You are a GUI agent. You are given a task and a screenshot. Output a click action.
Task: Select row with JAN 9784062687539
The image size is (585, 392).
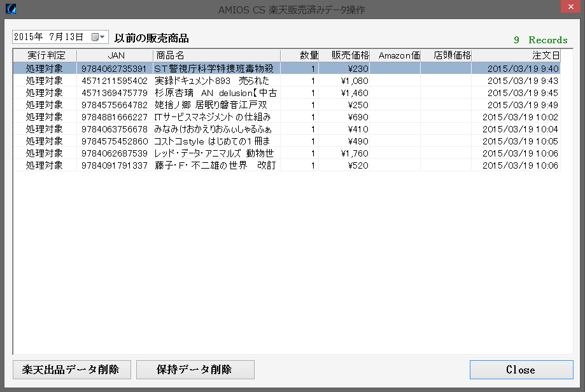tap(286, 153)
